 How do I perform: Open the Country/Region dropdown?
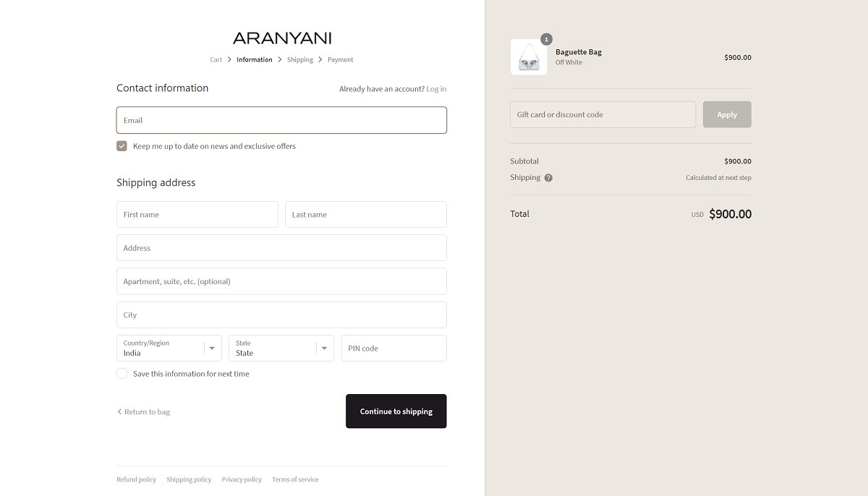coord(169,349)
